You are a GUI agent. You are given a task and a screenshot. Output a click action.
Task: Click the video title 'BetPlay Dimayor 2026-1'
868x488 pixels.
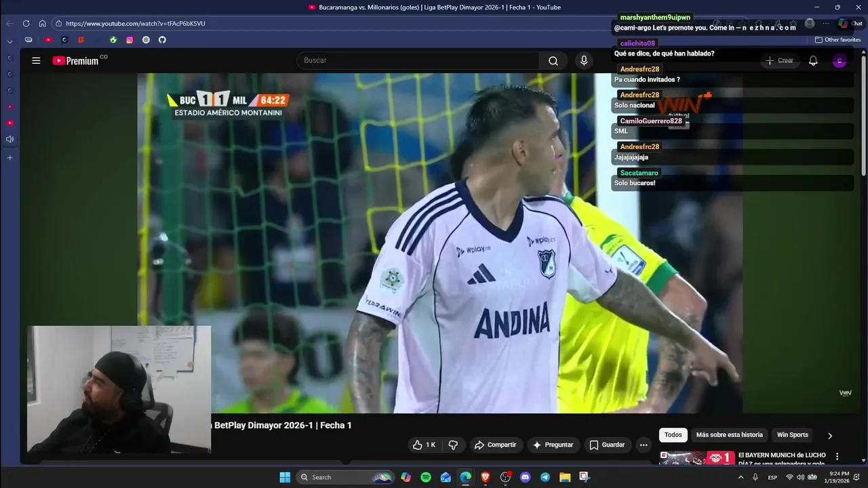264,425
